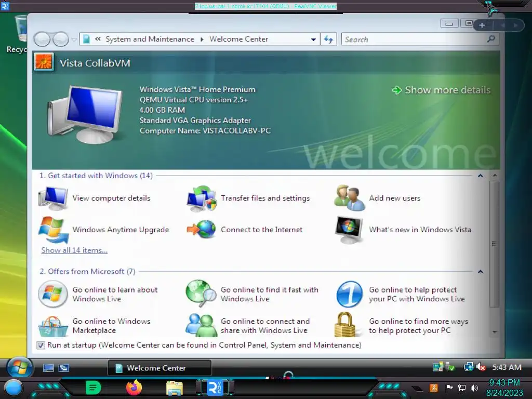
Task: Open the file manager in host dock
Action: click(175, 388)
